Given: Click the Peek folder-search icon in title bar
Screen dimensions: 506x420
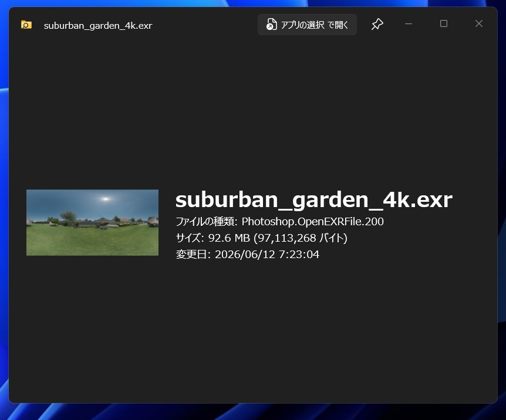Looking at the screenshot, I should (x=26, y=25).
